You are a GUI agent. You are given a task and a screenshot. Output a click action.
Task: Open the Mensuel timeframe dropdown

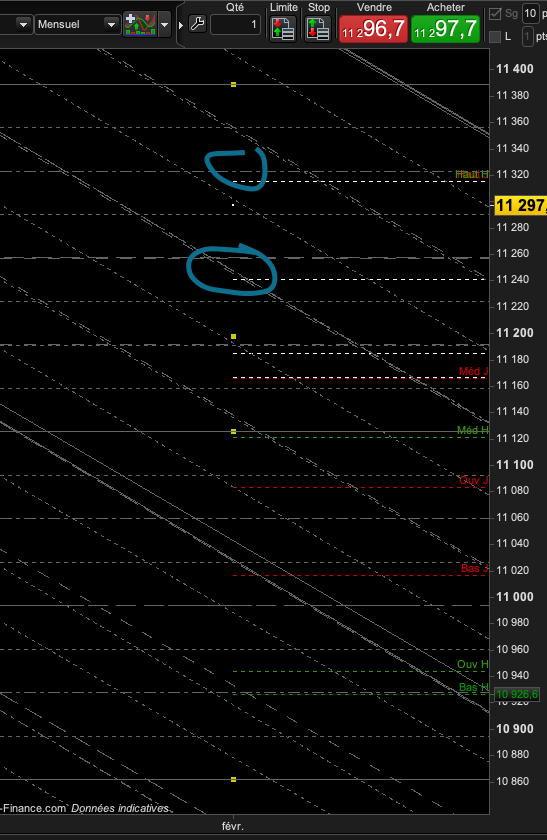77,25
